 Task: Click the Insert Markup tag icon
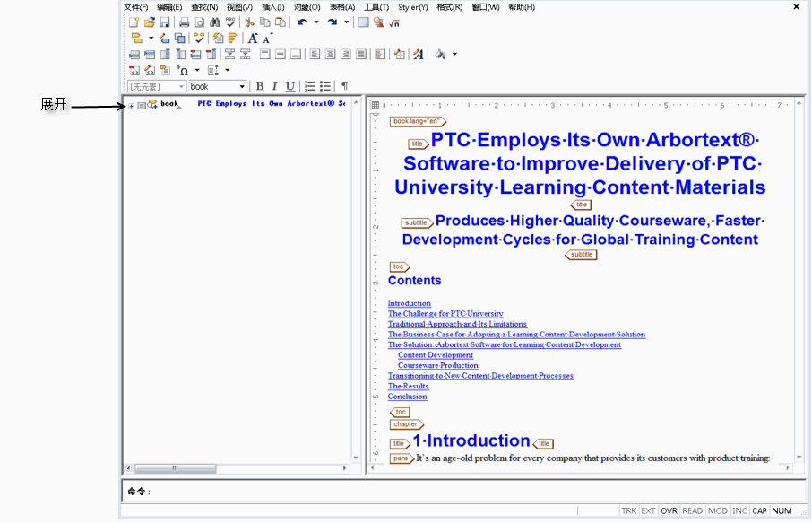pyautogui.click(x=137, y=38)
